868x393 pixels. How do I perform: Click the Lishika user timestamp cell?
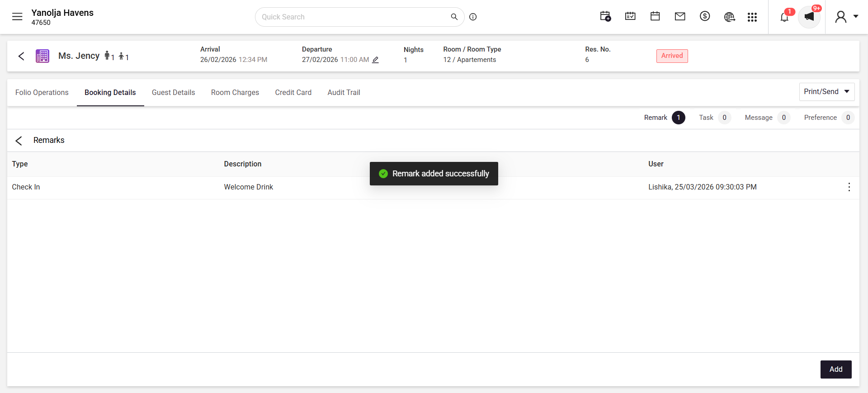(703, 187)
